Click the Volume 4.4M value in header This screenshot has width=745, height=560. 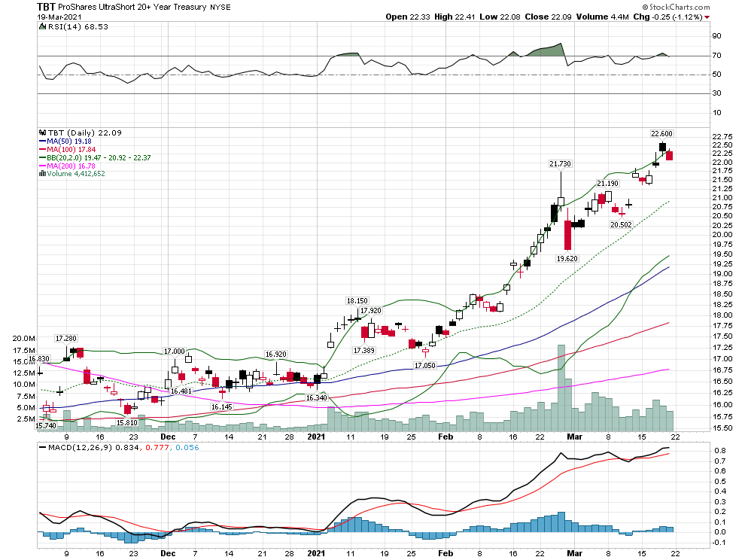[603, 17]
